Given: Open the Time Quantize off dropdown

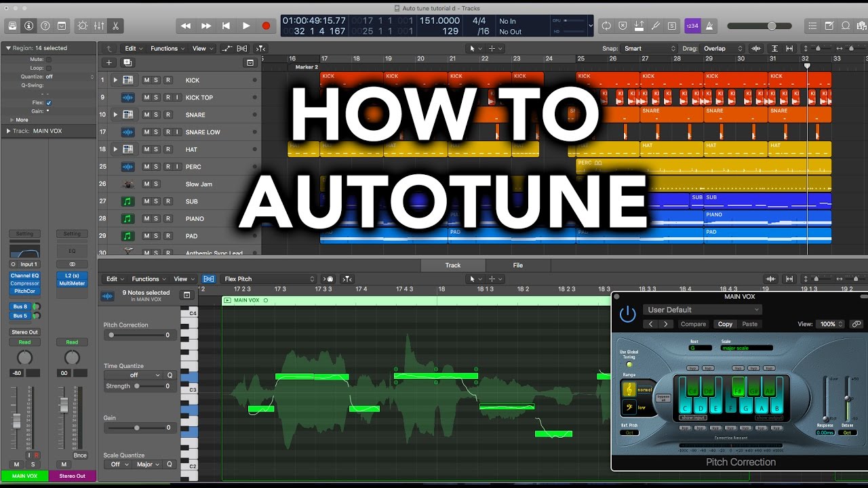Looking at the screenshot, I should (x=134, y=375).
